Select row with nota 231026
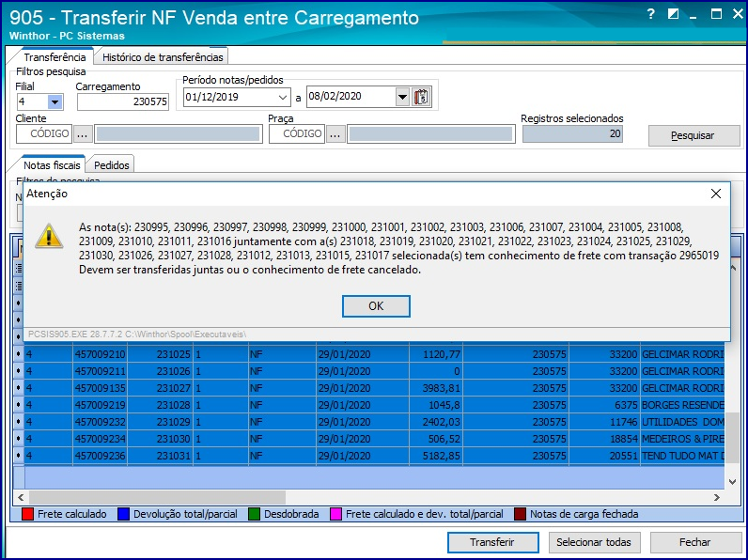This screenshot has width=748, height=560. coord(368,371)
